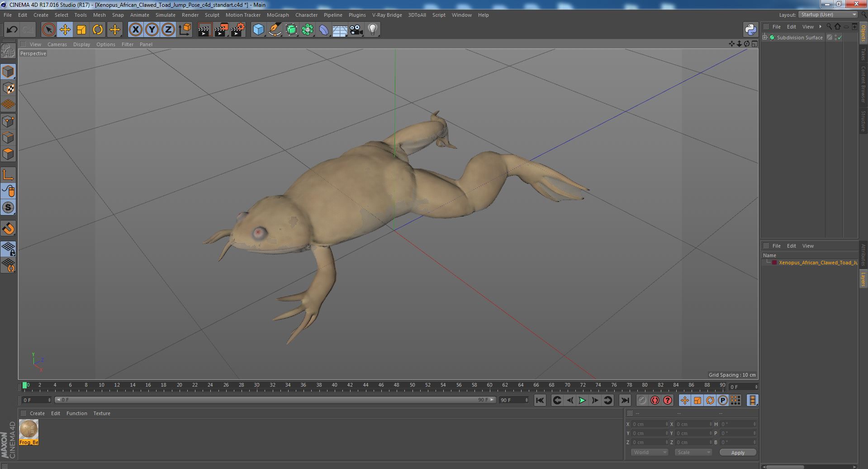Open the Python script icon
The height and width of the screenshot is (469, 868).
point(750,30)
